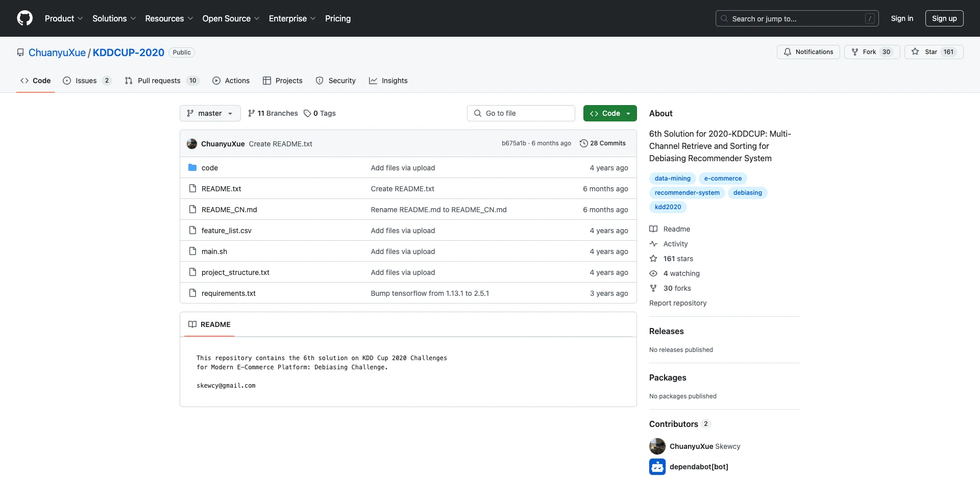
Task: Open commit hash b675a1b link
Action: [x=513, y=143]
